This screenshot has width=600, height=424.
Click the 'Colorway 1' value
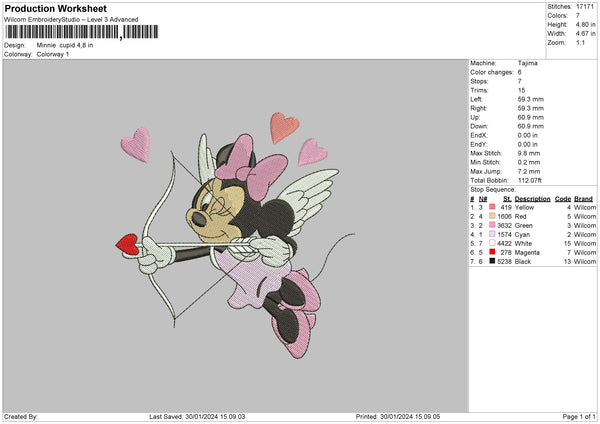coord(53,54)
